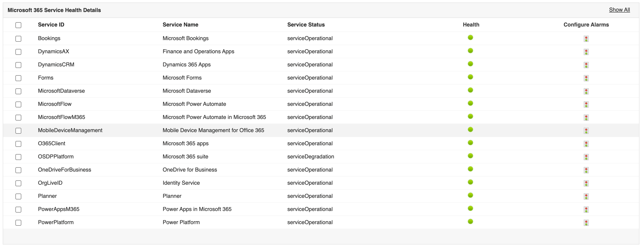The height and width of the screenshot is (247, 644).
Task: Tick the MicrosoftFlow checkbox
Action: point(18,104)
